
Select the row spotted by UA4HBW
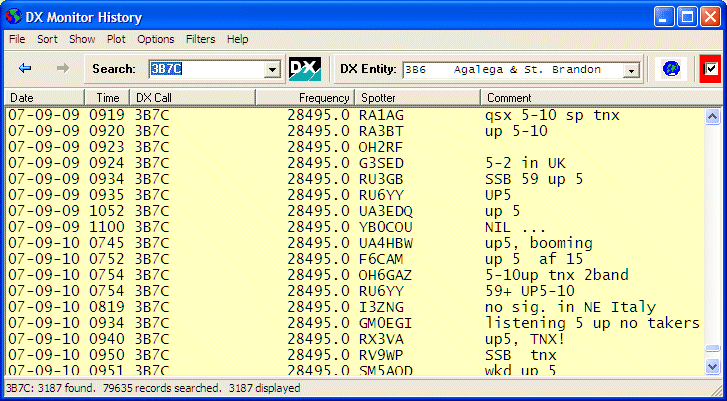(355, 243)
